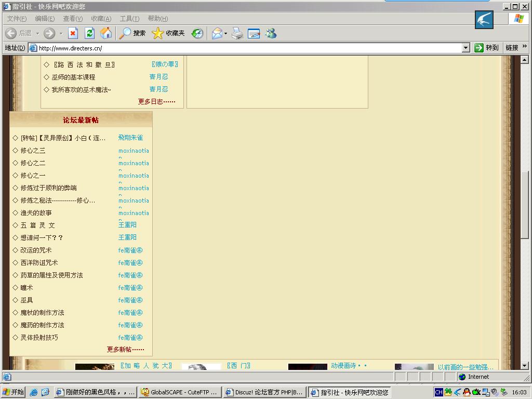Open author link 飛翔朱雀
The width and height of the screenshot is (532, 399).
[130, 138]
